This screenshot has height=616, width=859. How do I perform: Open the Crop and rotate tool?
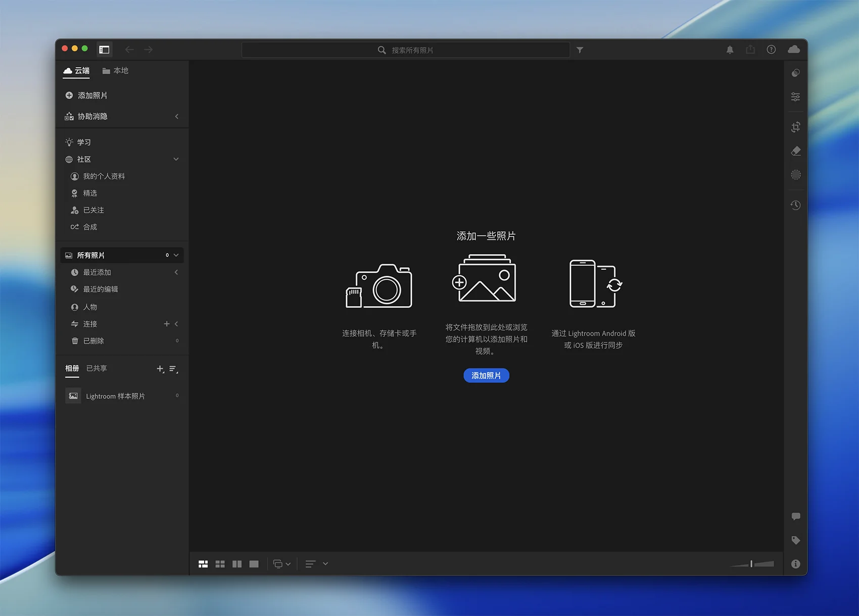click(x=795, y=127)
